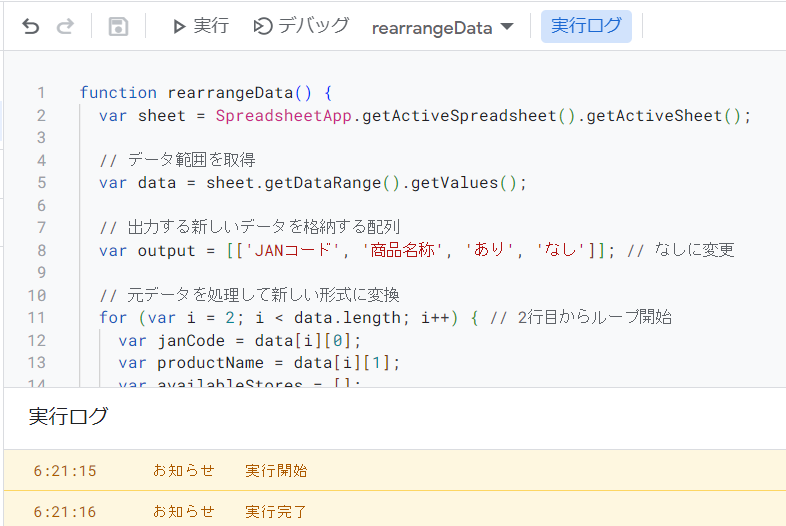Click comment '元データを処理して新しい形式に変換'
Viewport: 786px width, 526px height.
(263, 295)
